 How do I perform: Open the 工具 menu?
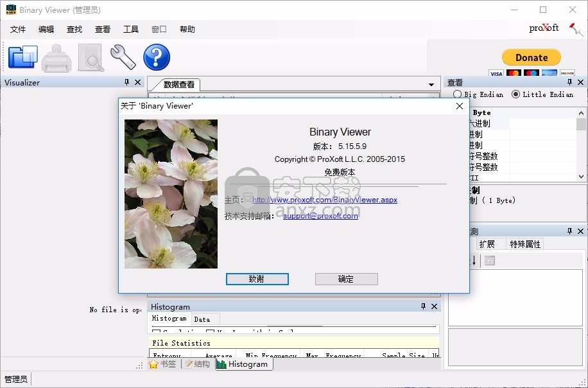pos(131,30)
